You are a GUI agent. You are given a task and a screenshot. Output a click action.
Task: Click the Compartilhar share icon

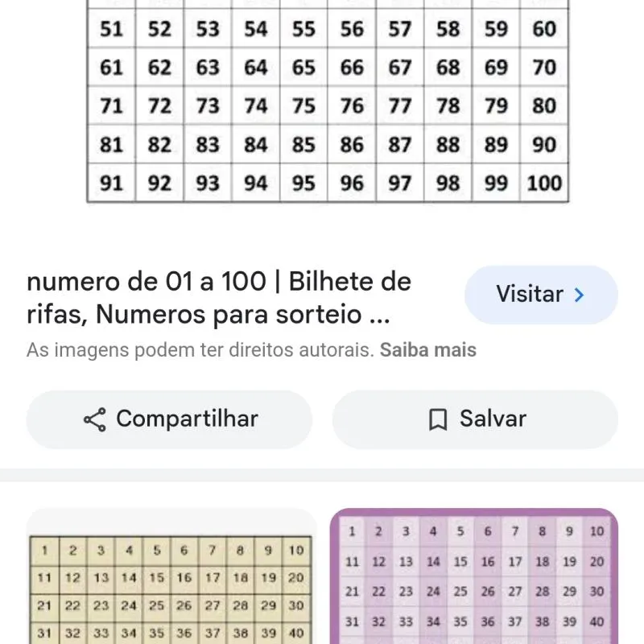tap(93, 419)
